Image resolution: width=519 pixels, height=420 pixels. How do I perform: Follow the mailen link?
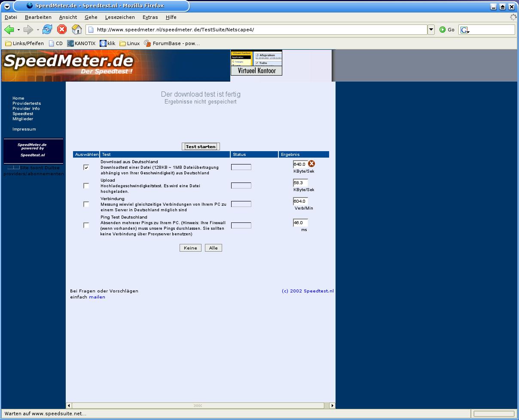97,297
